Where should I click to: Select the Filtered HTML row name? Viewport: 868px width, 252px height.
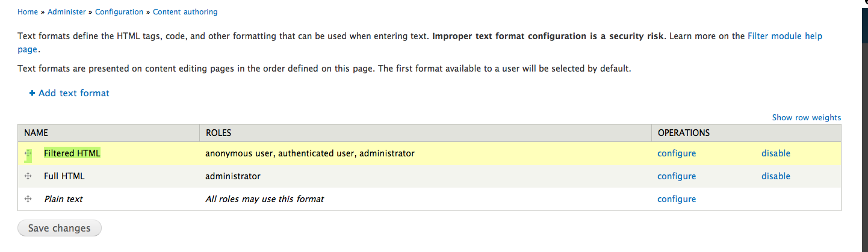click(x=72, y=153)
